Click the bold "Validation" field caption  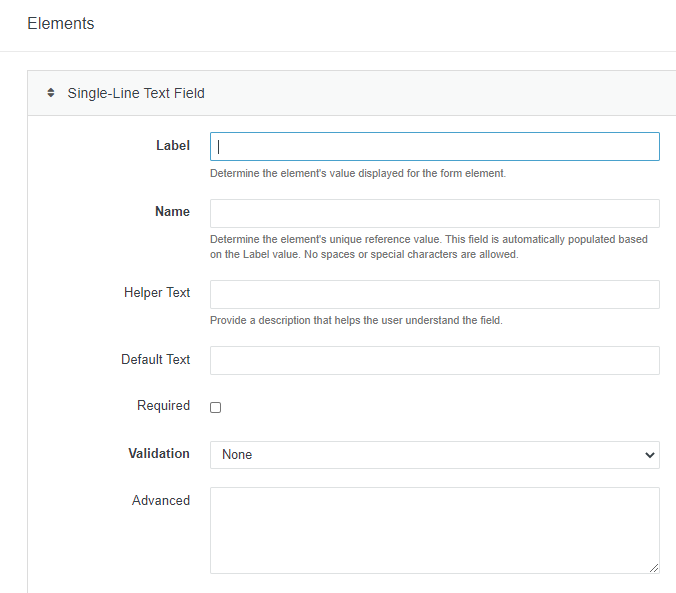158,454
